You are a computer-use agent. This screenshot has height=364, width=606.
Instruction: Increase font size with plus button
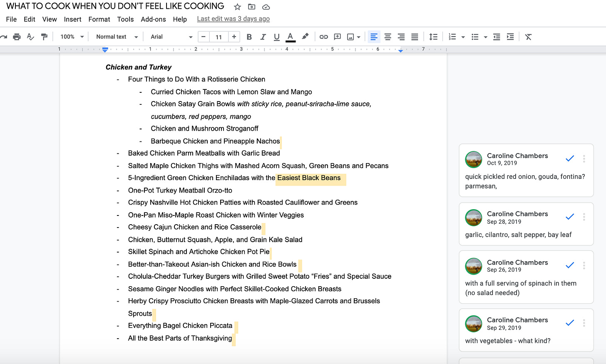click(x=234, y=37)
